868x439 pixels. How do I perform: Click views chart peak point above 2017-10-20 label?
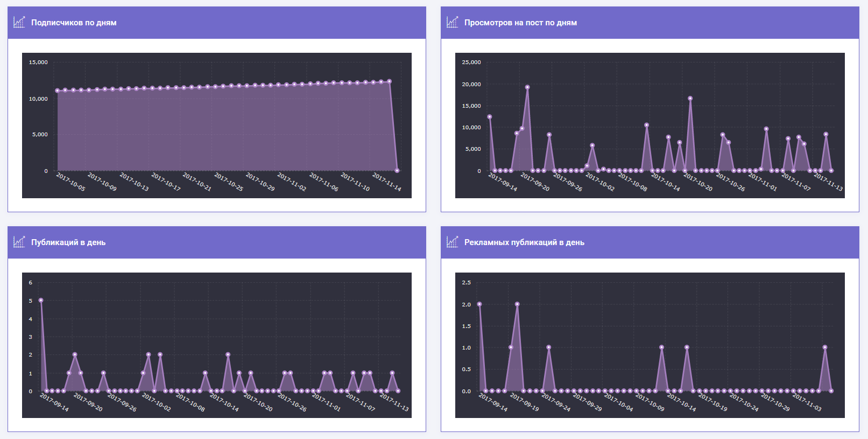coord(690,99)
